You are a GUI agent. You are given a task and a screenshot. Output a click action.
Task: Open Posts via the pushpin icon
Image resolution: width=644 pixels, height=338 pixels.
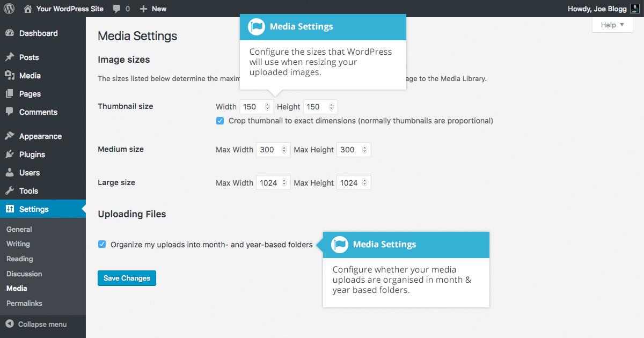[10, 57]
